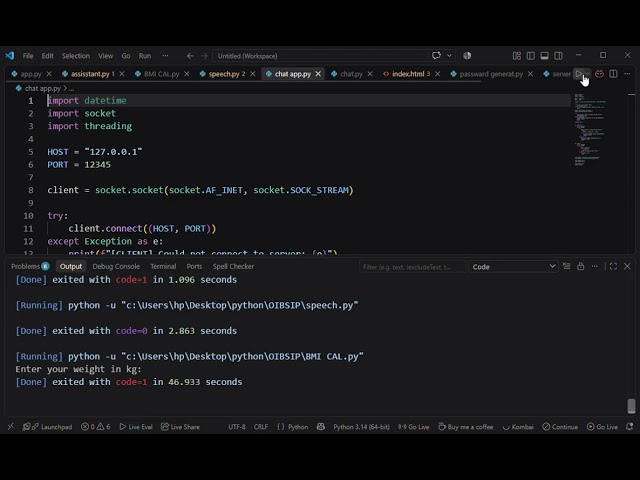The image size is (640, 480).
Task: Open errors and warnings status indicator
Action: 95,427
